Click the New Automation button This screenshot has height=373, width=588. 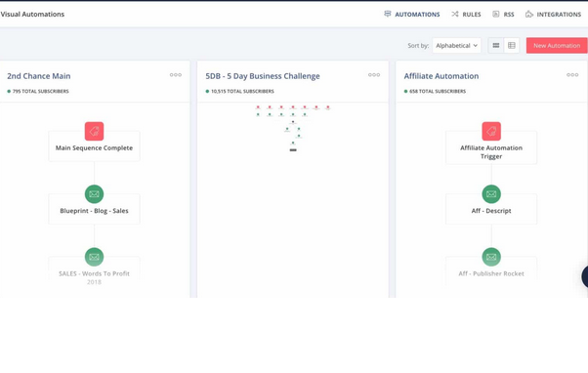(x=557, y=45)
